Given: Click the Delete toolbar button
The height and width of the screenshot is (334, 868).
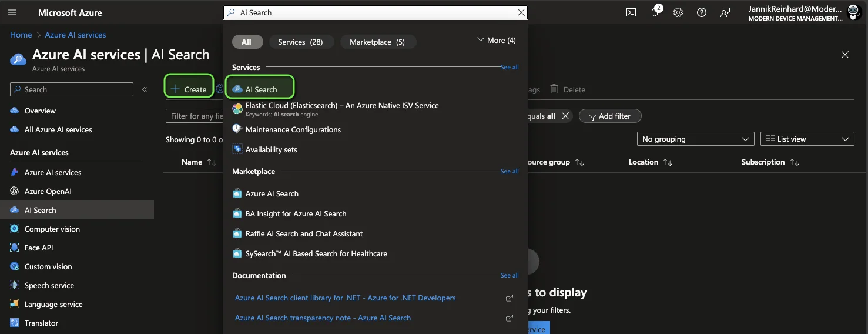Looking at the screenshot, I should 568,89.
